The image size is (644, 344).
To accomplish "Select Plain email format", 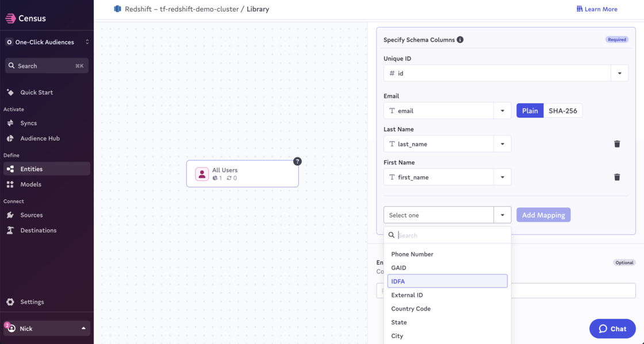I will coord(530,111).
